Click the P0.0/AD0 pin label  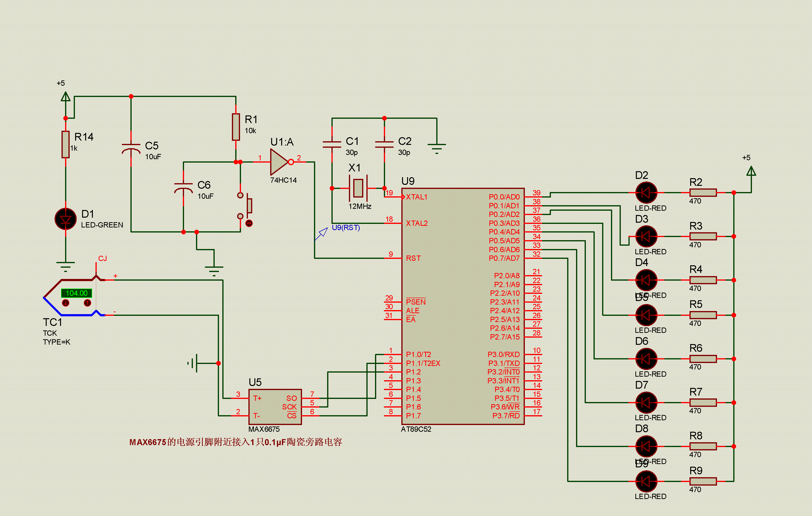(x=504, y=197)
